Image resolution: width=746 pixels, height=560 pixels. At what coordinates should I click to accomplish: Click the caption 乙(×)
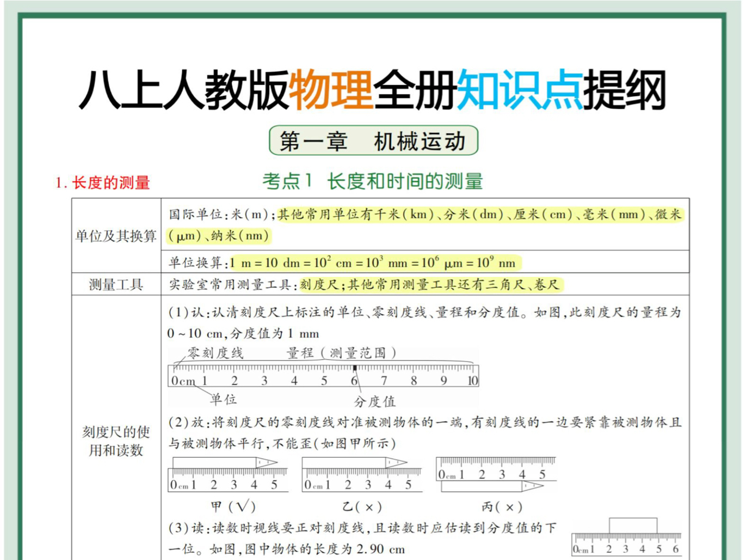coord(362,507)
